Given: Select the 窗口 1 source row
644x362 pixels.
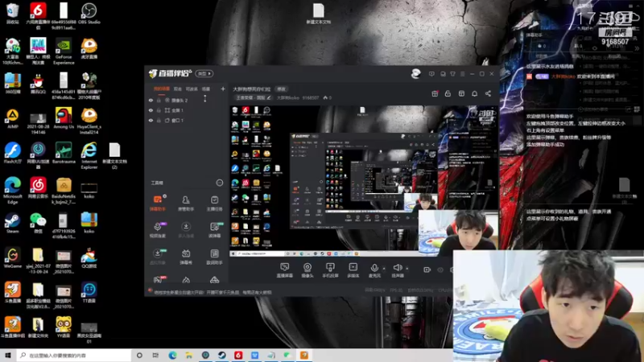Looking at the screenshot, I should click(x=187, y=121).
